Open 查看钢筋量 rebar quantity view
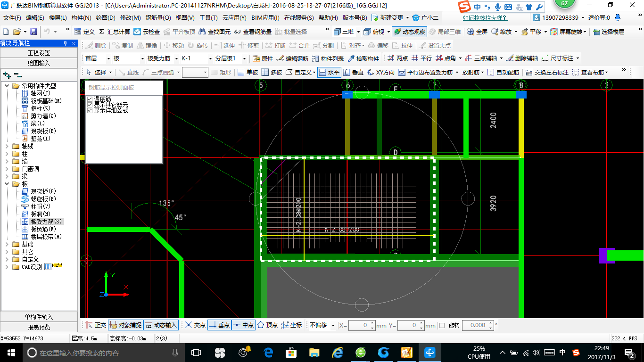The image size is (644, 362). (x=252, y=32)
